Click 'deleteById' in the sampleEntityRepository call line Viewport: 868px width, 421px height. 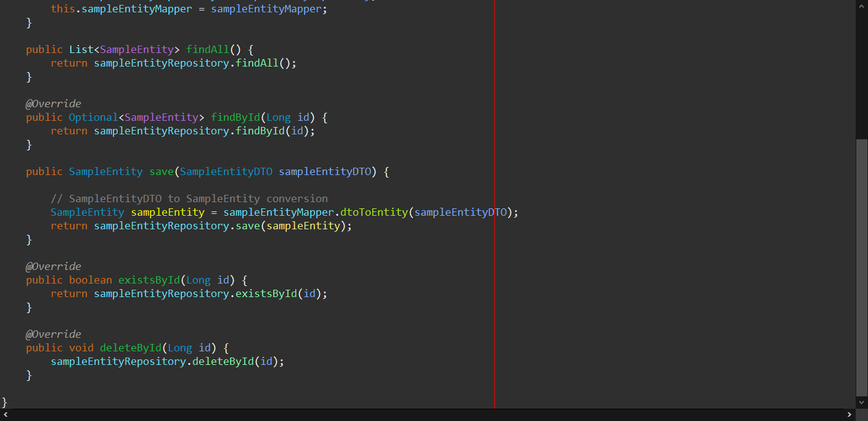(x=223, y=361)
